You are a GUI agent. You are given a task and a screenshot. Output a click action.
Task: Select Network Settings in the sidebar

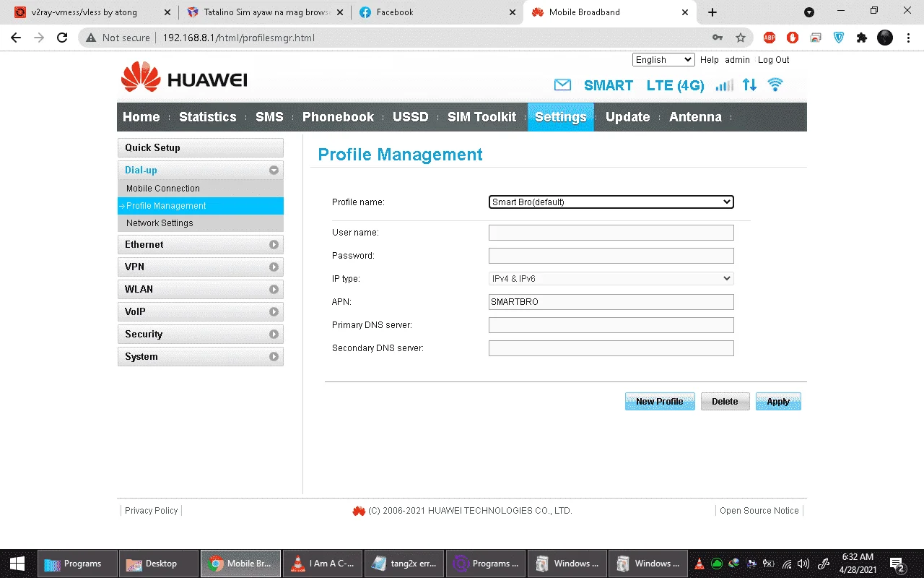(200, 223)
